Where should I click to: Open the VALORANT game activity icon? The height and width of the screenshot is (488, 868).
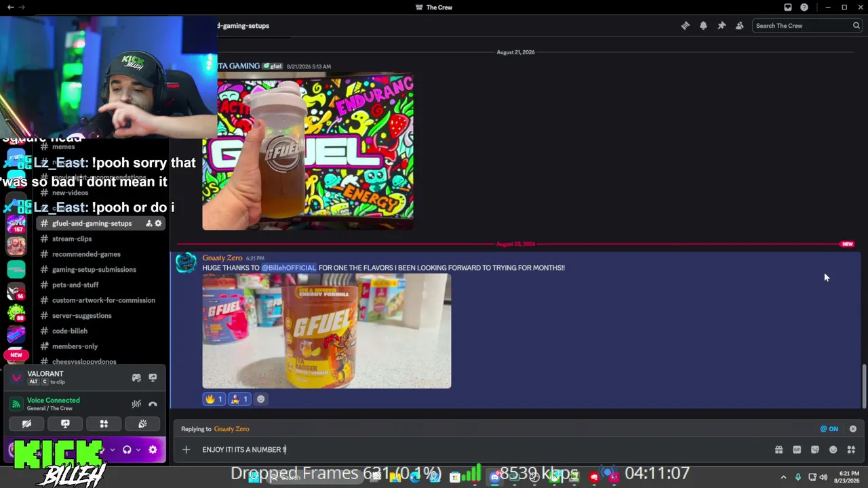(136, 378)
